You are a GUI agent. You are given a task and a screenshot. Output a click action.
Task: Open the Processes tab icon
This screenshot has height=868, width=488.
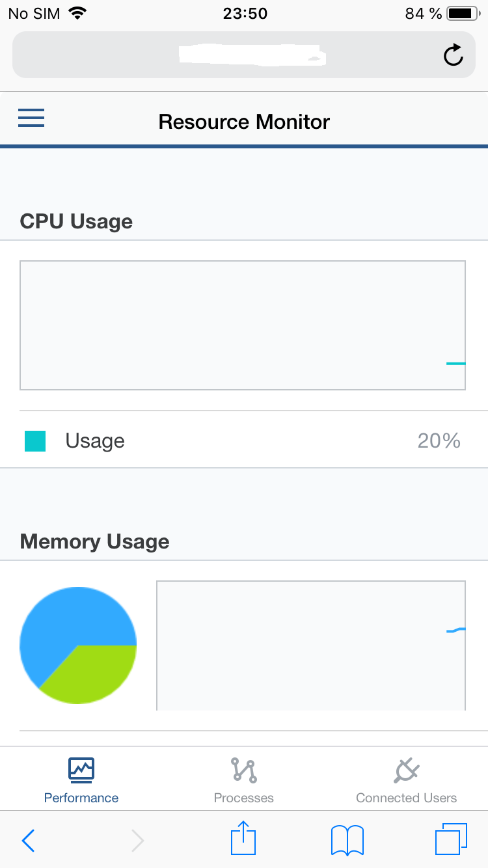pyautogui.click(x=244, y=770)
